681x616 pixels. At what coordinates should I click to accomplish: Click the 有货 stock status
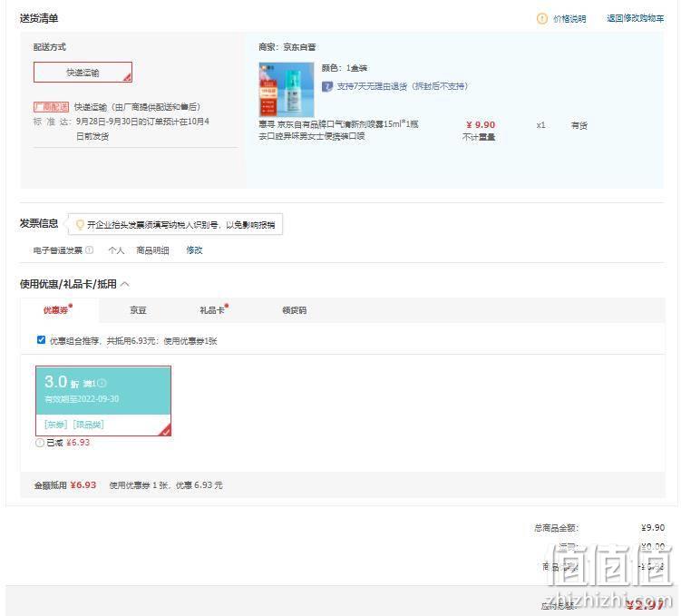pos(579,125)
